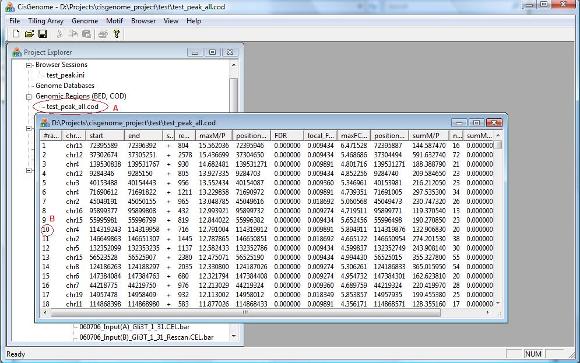580x363 pixels.
Task: Click the table's vertical scroll up arrow
Action: pyautogui.click(x=498, y=135)
